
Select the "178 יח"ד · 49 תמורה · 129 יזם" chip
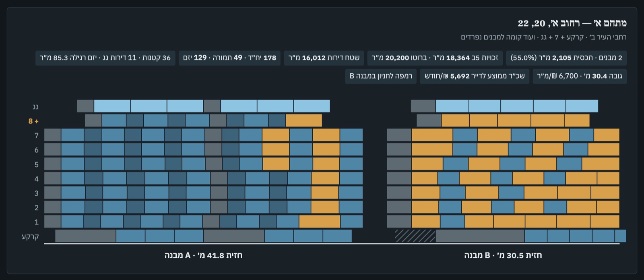coord(229,58)
